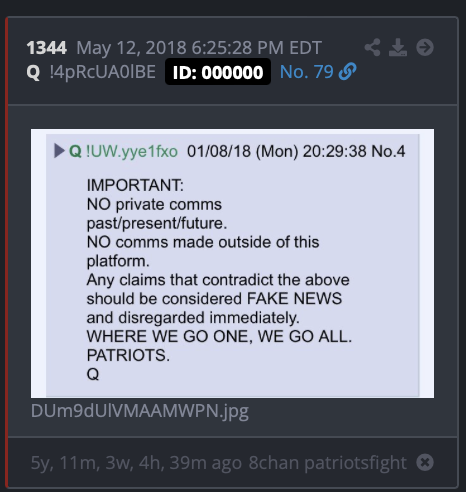Download the post using the download icon
The width and height of the screenshot is (466, 492).
[398, 47]
